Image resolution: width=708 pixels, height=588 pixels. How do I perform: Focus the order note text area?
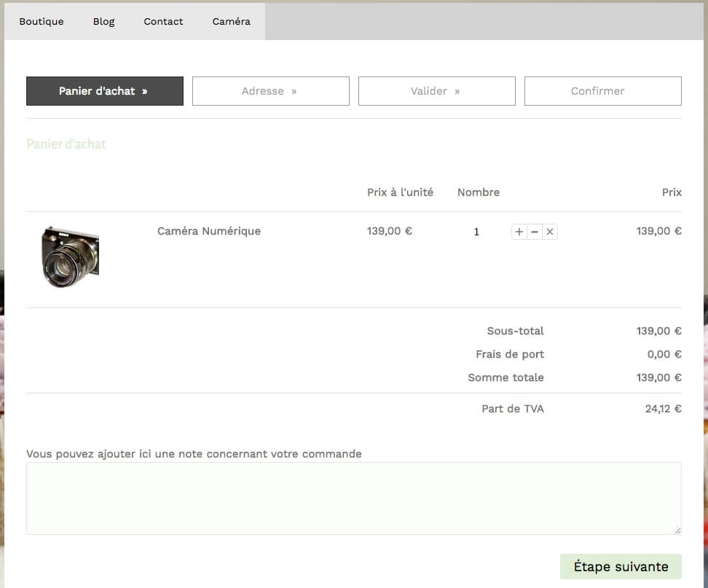pos(353,498)
